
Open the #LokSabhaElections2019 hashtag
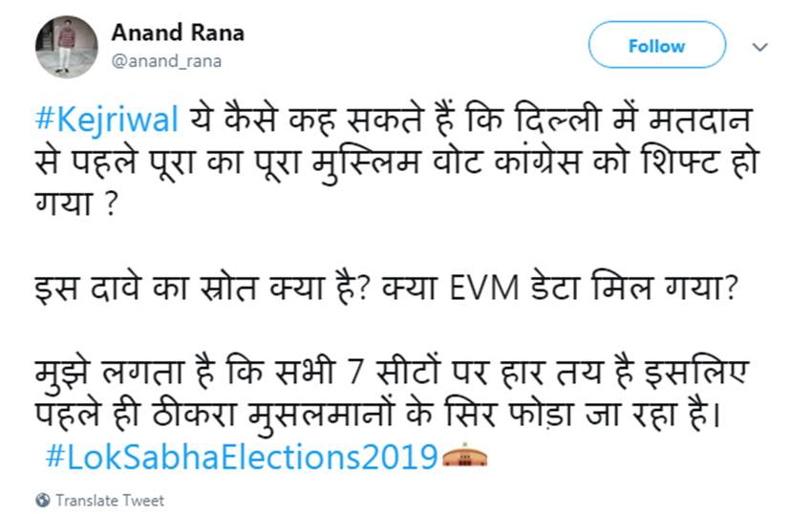(x=241, y=455)
